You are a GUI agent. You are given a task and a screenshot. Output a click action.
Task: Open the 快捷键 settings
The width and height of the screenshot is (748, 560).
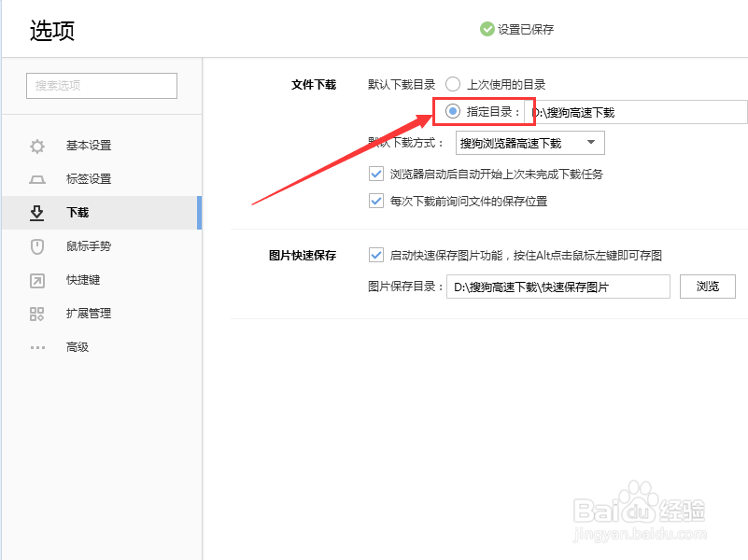(x=102, y=280)
